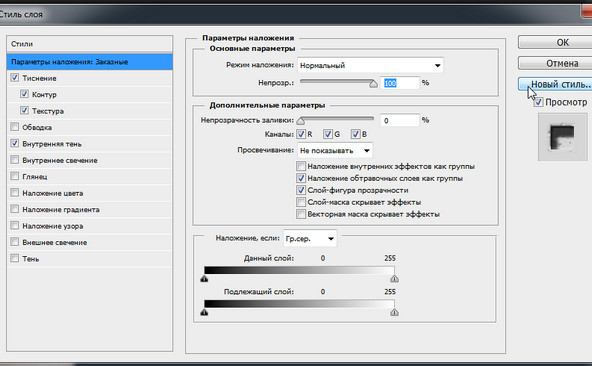Image resolution: width=592 pixels, height=366 pixels.
Task: Uncheck the Контур effect checkbox
Action: pos(25,94)
